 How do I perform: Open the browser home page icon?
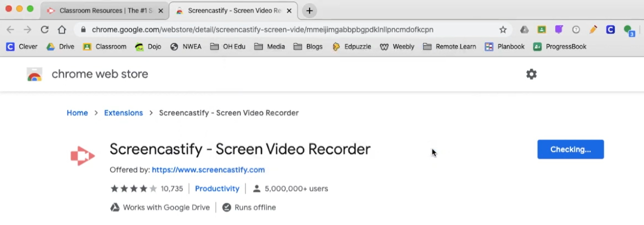click(x=62, y=29)
